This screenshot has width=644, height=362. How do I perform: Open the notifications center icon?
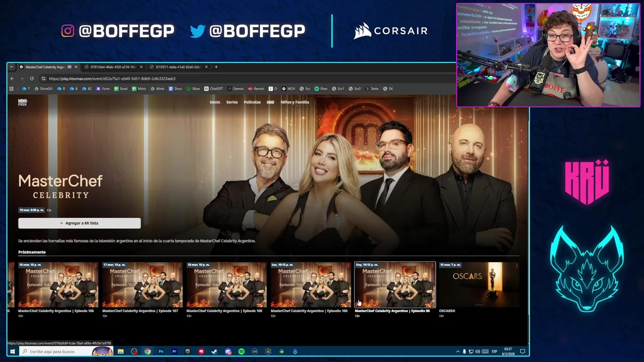(x=523, y=351)
